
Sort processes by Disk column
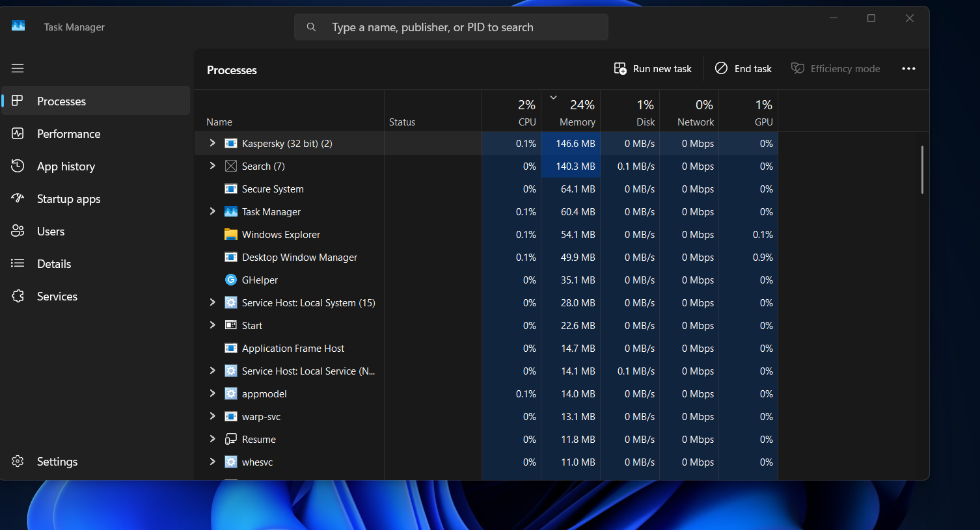(630, 111)
